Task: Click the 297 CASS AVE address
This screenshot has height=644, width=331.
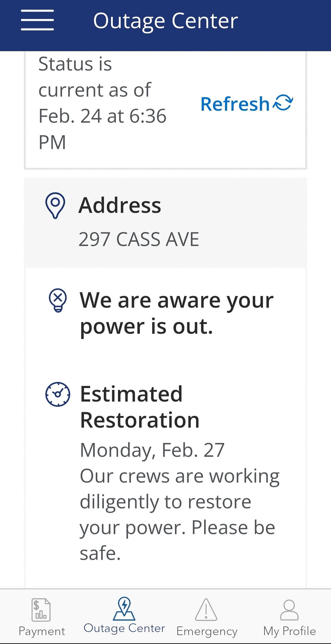Action: [x=138, y=239]
